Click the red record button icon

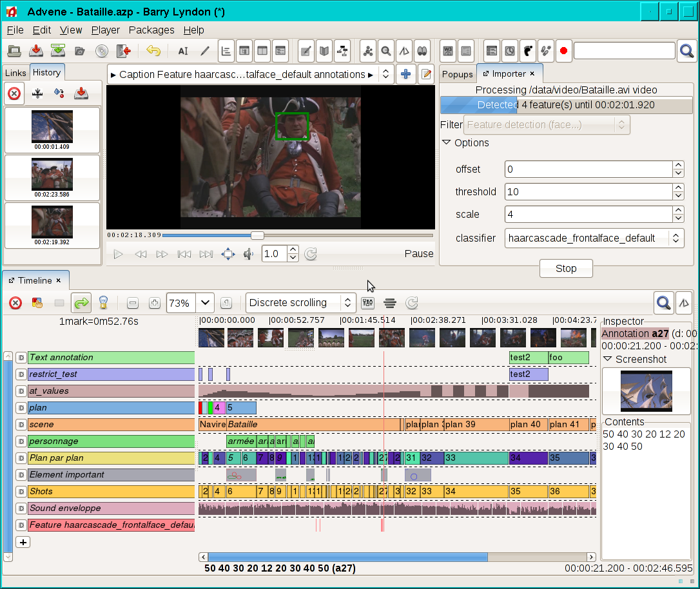pos(563,51)
